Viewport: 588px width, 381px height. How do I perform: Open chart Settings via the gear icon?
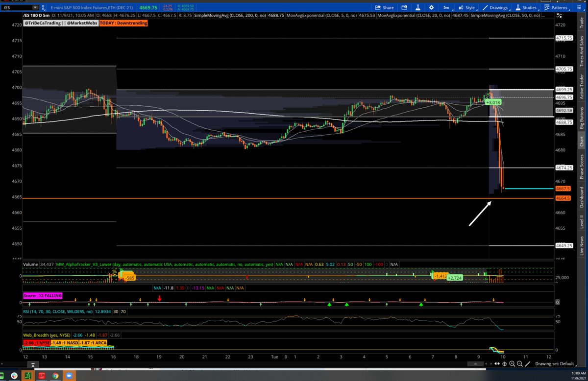[x=431, y=7]
